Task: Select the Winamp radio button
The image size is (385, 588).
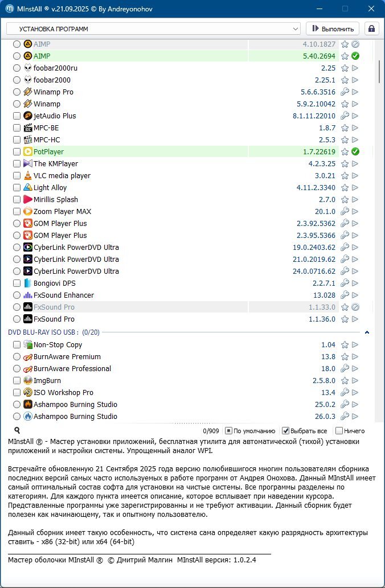Action: click(17, 104)
